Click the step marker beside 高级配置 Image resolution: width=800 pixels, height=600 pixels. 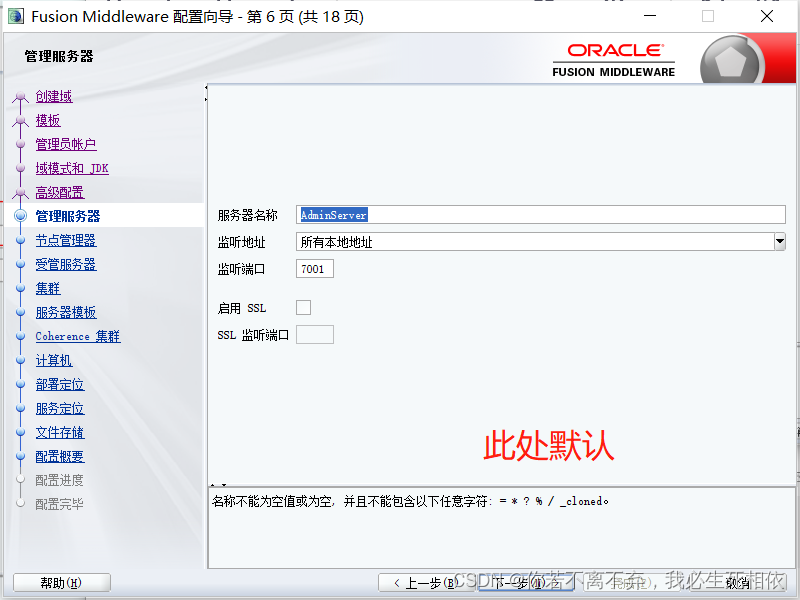click(20, 192)
